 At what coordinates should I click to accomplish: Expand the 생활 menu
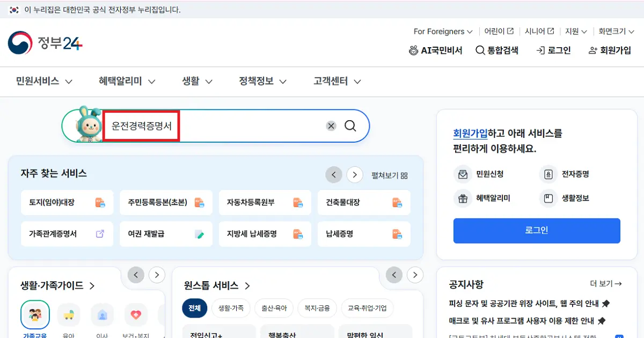click(197, 82)
